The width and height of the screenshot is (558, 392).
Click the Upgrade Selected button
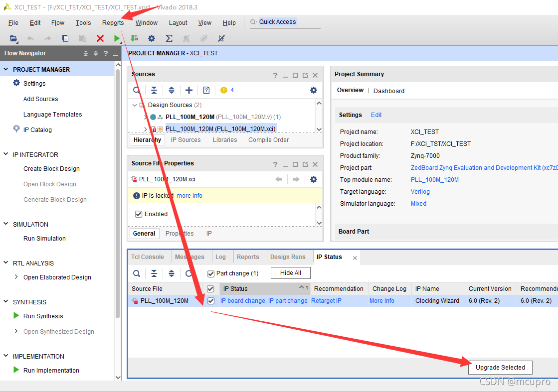(500, 368)
